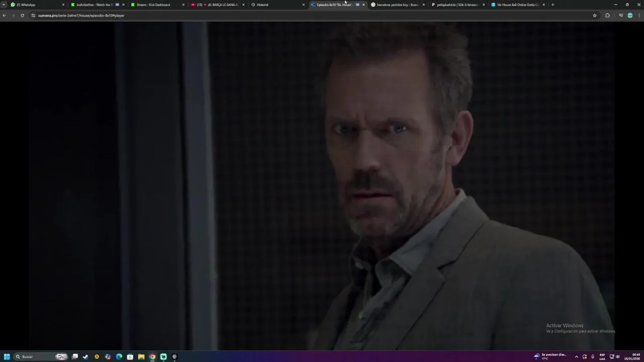Open the yellow circle app on taskbar
The height and width of the screenshot is (362, 644).
tap(97, 356)
